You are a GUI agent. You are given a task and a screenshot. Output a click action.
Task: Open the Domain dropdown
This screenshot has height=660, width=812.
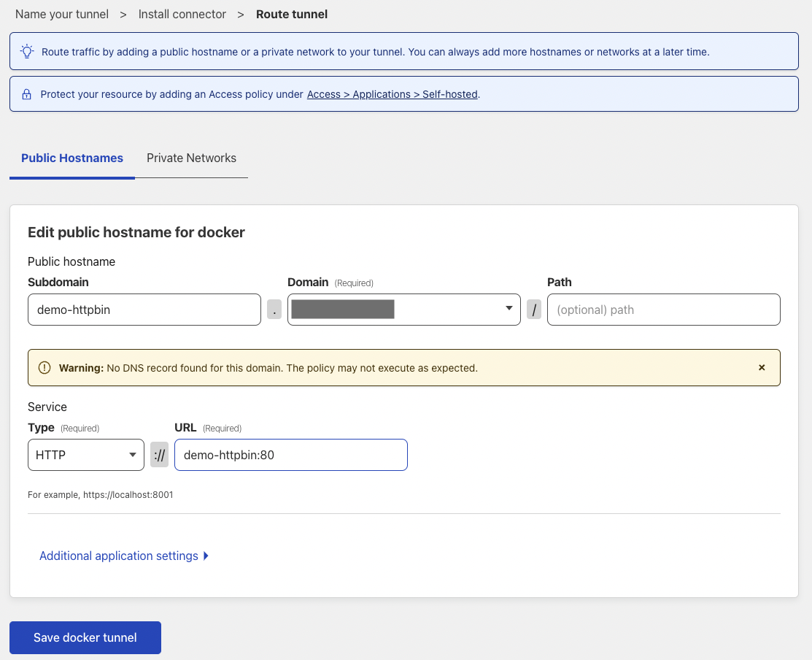coord(403,310)
